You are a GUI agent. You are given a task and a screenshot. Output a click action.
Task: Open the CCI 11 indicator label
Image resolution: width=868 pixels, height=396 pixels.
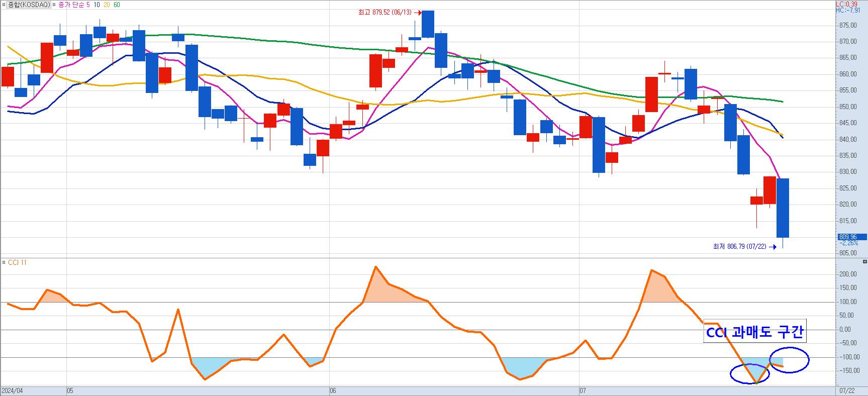click(17, 262)
